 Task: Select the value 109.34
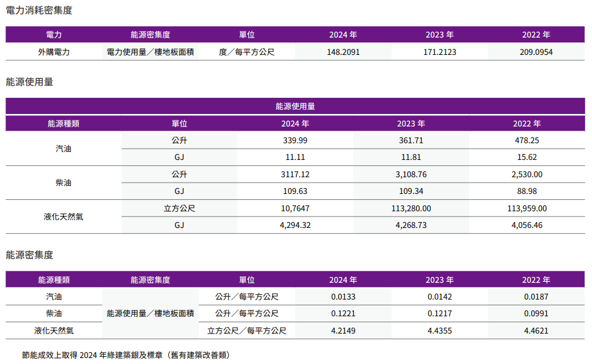(x=411, y=191)
